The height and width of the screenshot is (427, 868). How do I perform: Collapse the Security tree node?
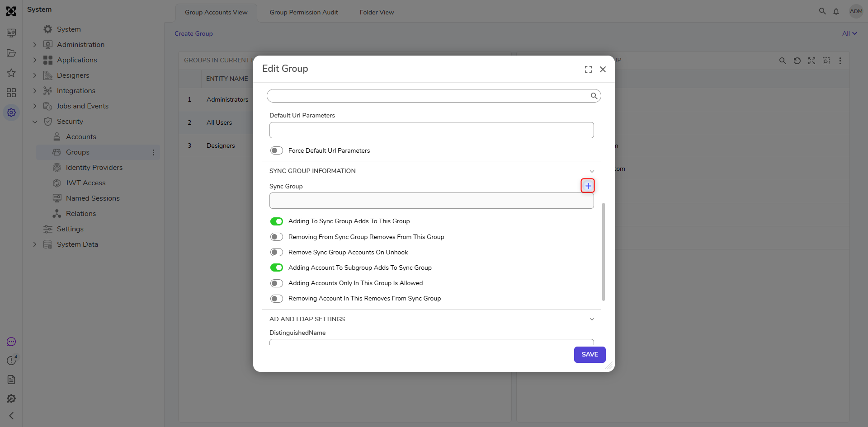click(35, 122)
